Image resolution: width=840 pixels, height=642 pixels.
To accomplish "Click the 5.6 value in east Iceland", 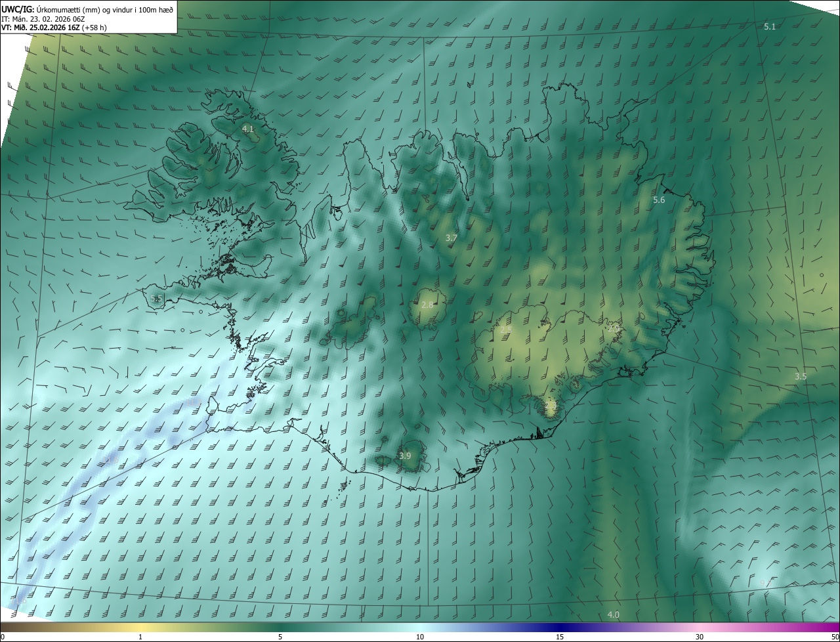I will (x=659, y=200).
